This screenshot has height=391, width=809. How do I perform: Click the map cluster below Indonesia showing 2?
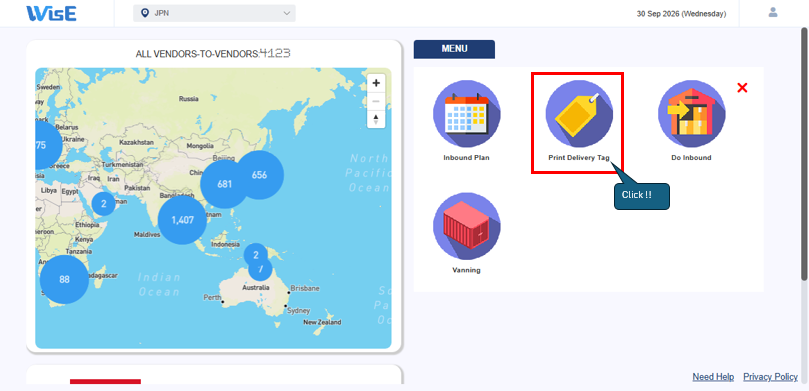point(255,255)
